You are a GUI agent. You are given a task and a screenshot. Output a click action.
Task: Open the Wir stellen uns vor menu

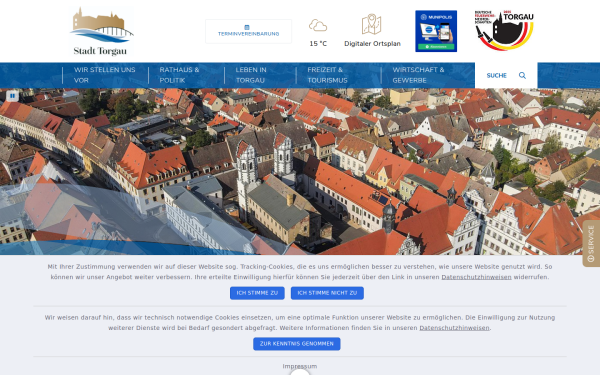coord(104,75)
